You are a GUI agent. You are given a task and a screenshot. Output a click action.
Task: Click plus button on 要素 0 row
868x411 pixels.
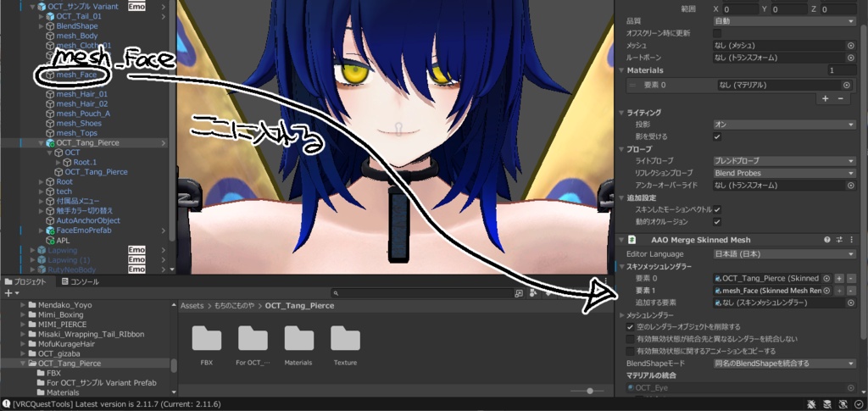coord(839,278)
